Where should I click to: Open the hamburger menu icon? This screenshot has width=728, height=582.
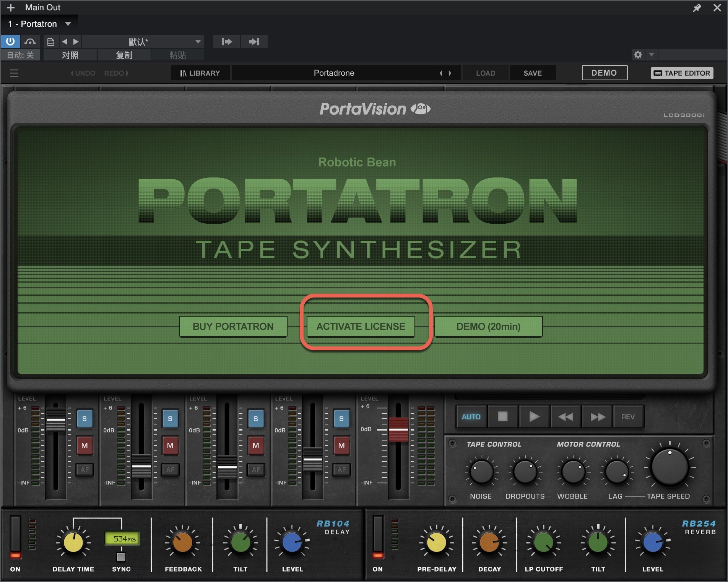[x=14, y=73]
